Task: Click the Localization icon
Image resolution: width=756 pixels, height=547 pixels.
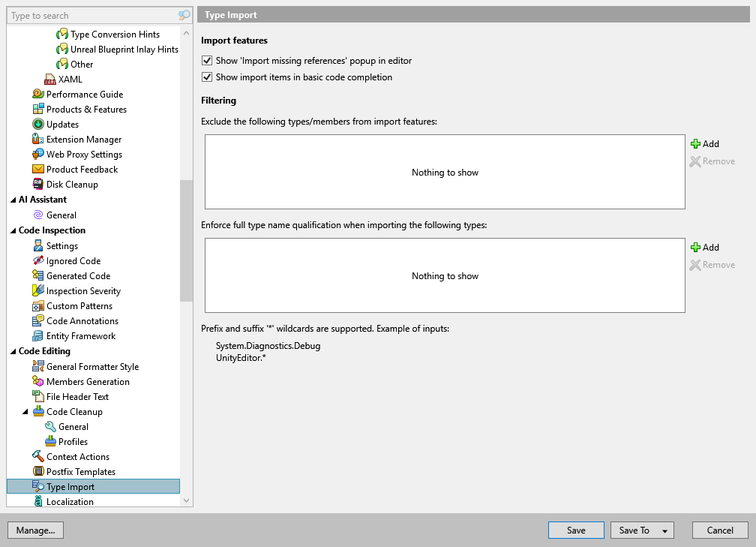Action: 38,501
